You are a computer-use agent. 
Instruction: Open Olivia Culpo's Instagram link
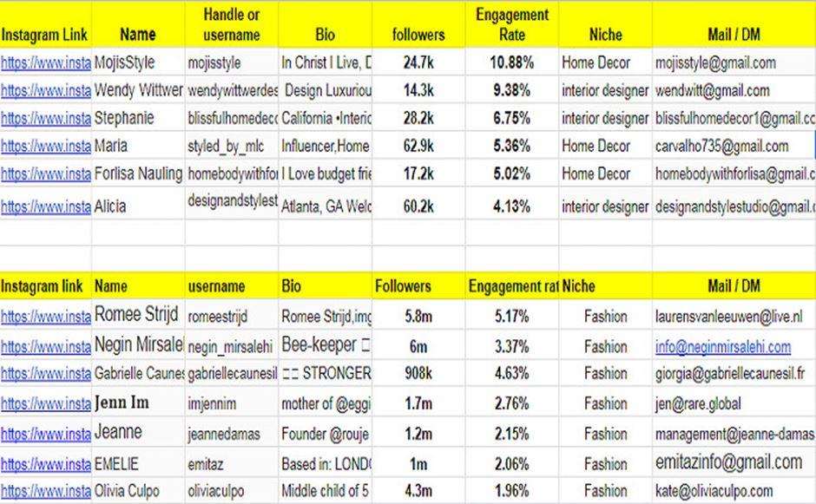45,491
